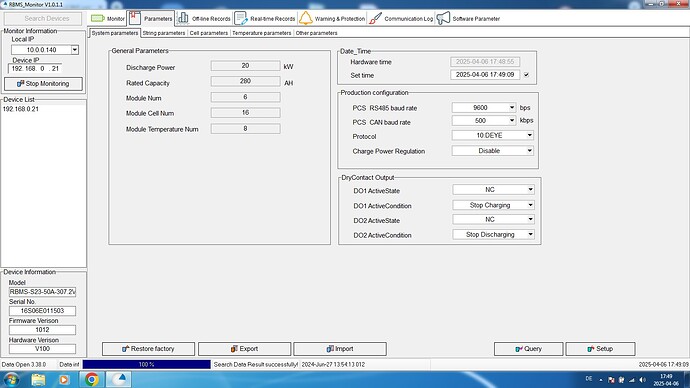Click Firmware Version value 1012

[x=42, y=329]
